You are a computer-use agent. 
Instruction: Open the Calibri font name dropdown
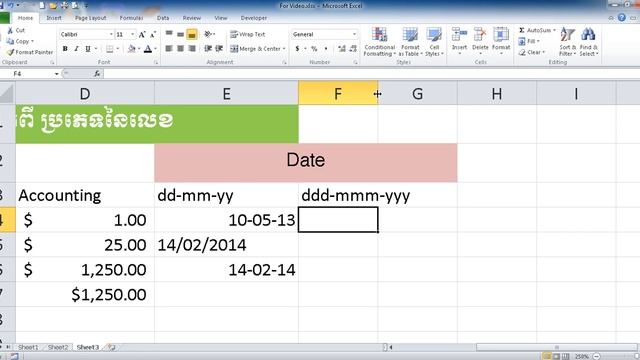click(x=111, y=35)
